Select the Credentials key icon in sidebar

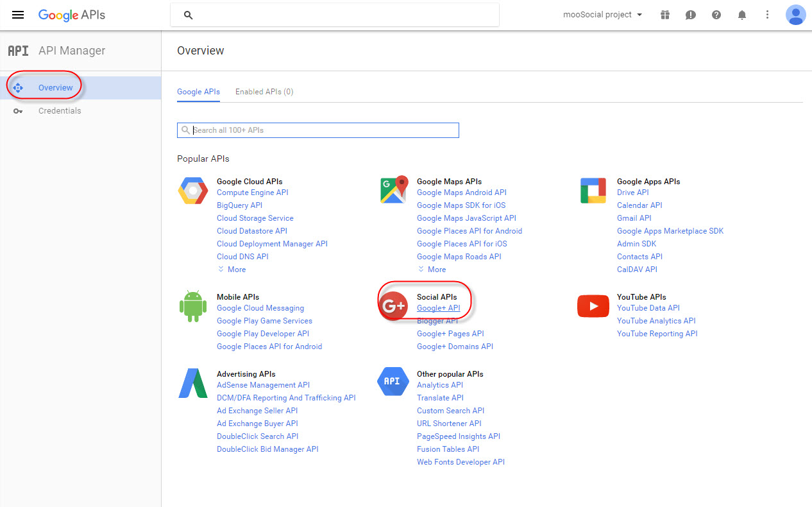[18, 110]
